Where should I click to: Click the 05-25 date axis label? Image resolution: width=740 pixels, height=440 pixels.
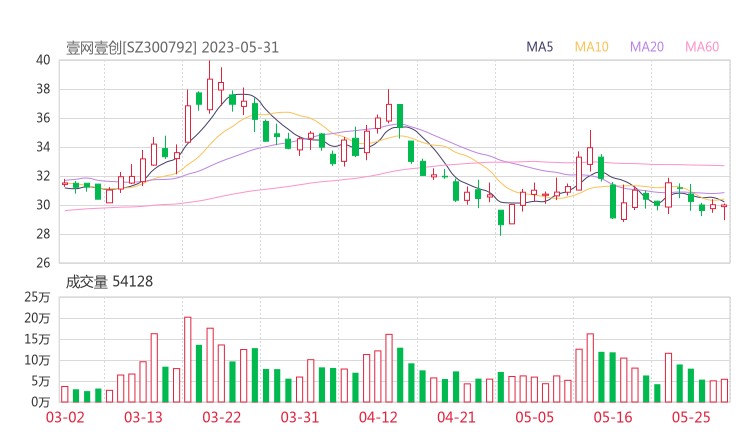tap(691, 417)
